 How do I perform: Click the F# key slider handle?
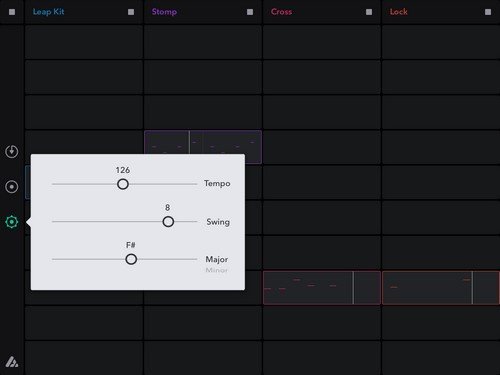click(131, 259)
